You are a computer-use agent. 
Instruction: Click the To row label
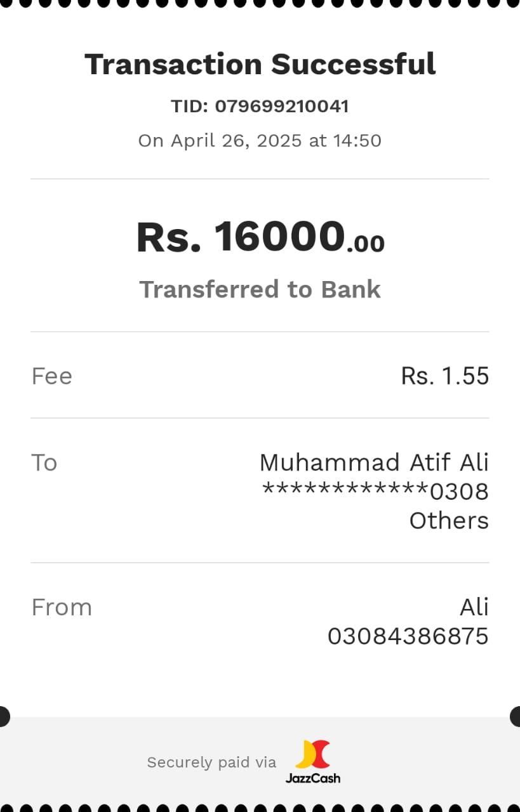tap(44, 462)
